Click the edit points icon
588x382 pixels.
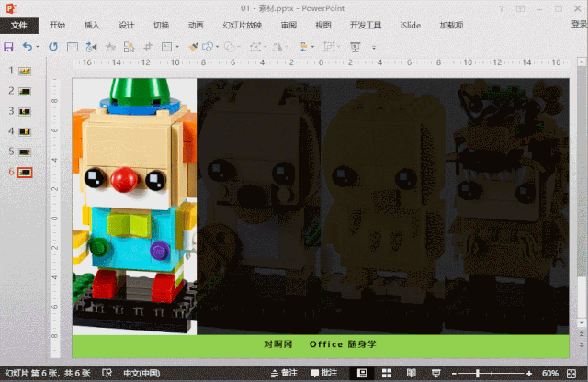click(255, 47)
